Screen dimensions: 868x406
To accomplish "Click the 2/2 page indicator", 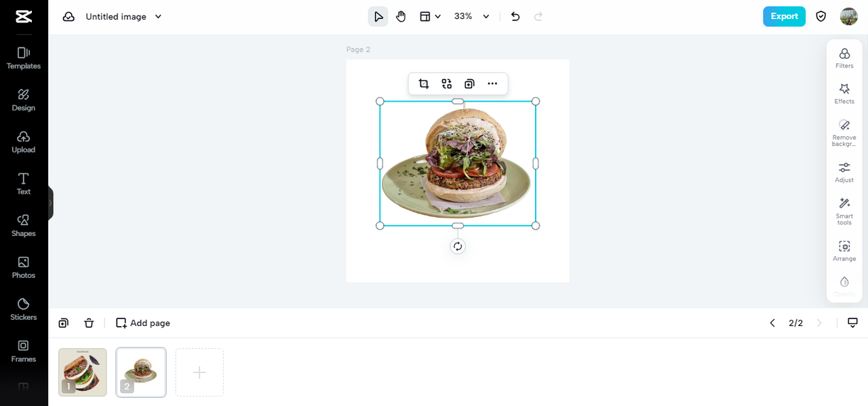I will pos(795,323).
